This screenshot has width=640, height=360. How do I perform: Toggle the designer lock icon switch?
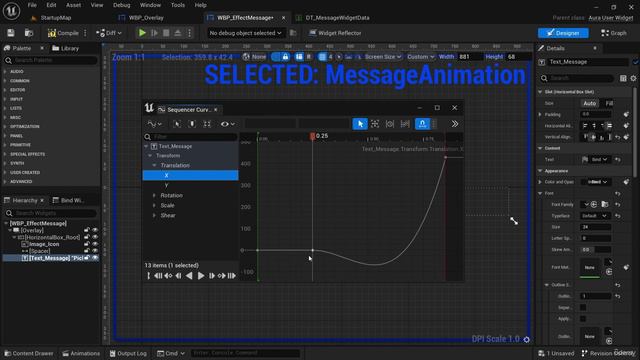[x=281, y=57]
